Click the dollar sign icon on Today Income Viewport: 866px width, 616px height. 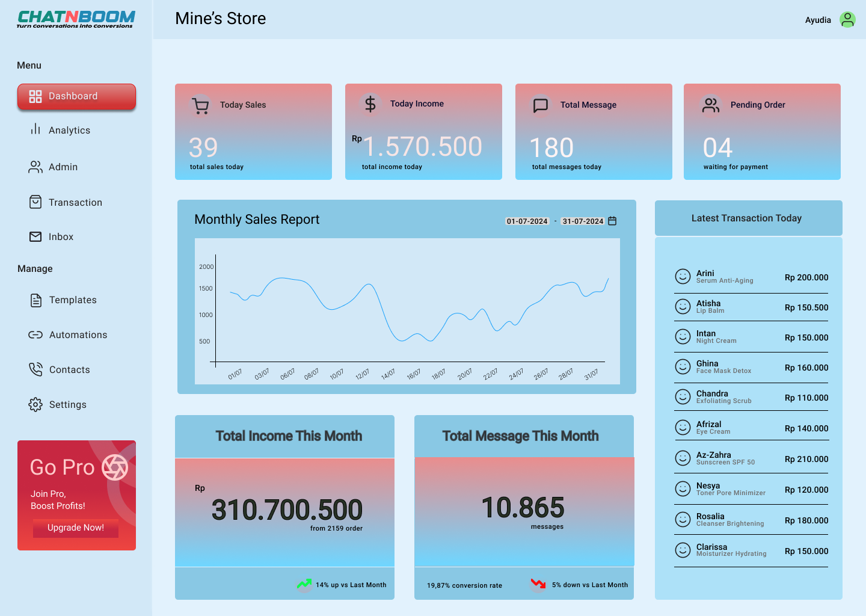(370, 104)
